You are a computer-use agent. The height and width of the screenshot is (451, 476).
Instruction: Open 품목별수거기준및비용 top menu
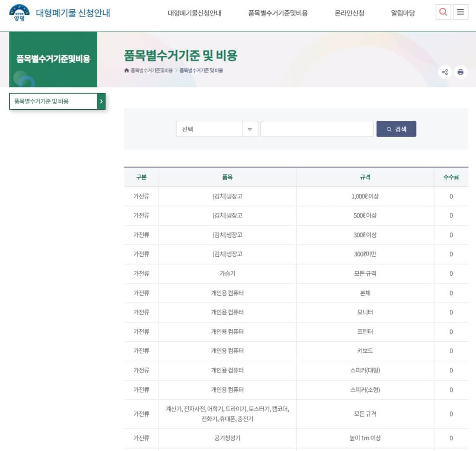[x=278, y=13]
